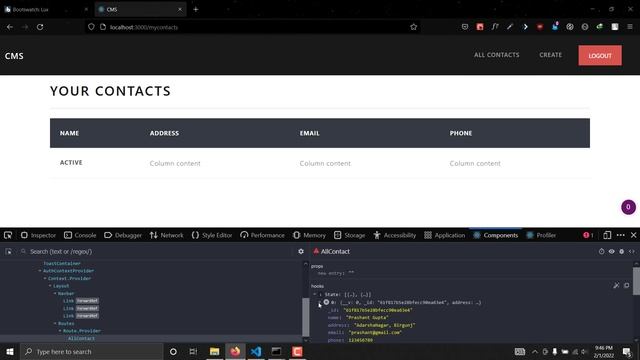Click the red error count badge
Screen dimensions: 640x360
point(588,235)
